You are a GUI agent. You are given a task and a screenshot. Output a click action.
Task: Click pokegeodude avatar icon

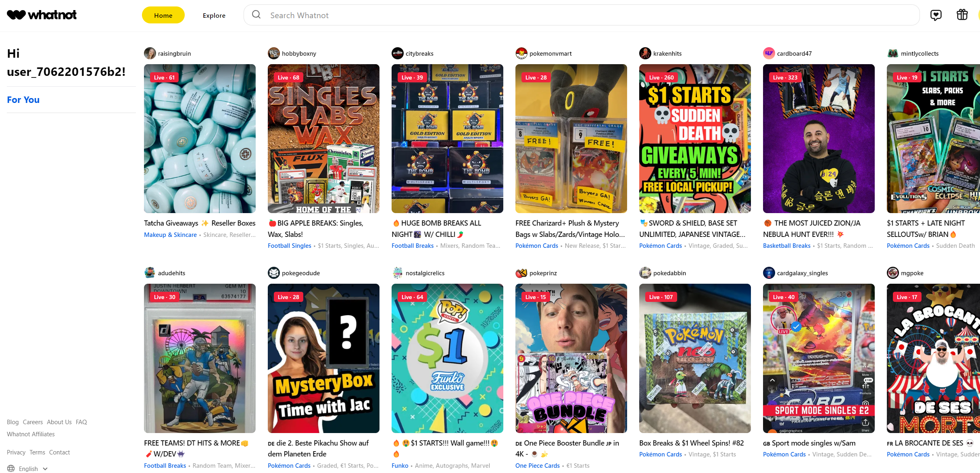(273, 273)
